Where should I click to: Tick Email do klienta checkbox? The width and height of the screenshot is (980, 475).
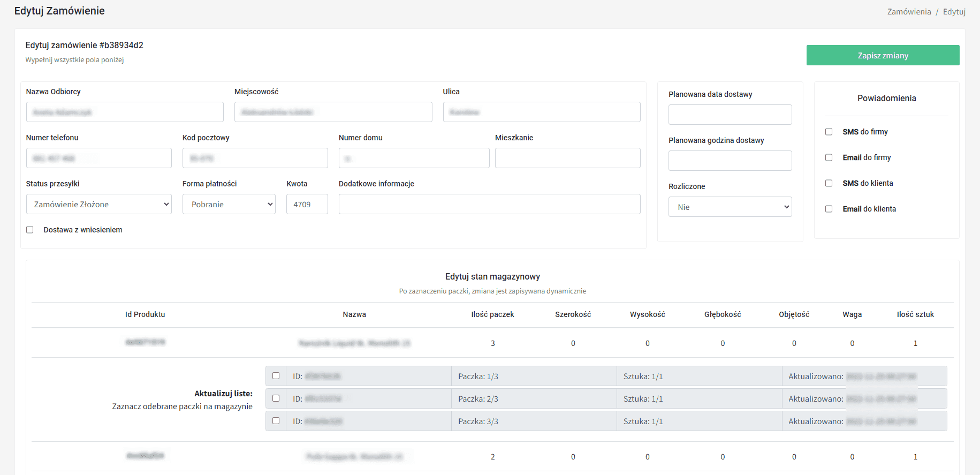click(x=829, y=209)
